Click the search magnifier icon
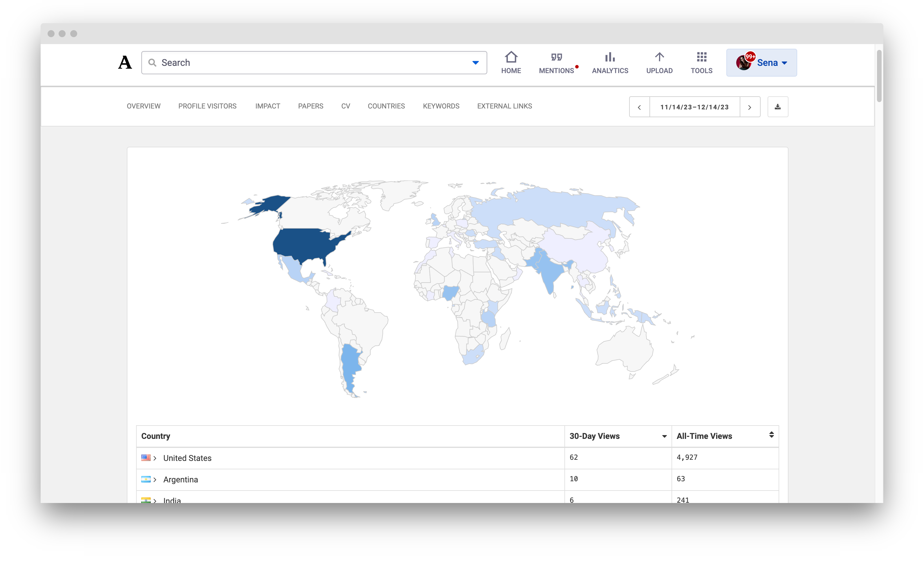This screenshot has height=561, width=924. [152, 63]
